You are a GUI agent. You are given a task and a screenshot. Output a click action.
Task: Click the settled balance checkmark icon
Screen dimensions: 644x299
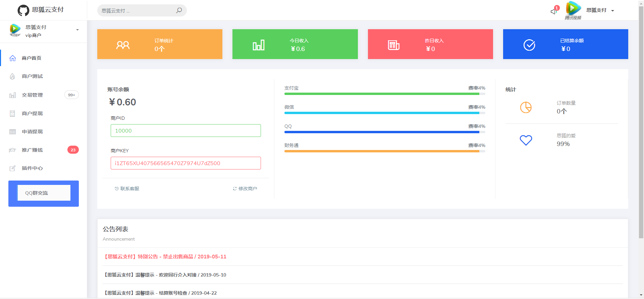529,45
